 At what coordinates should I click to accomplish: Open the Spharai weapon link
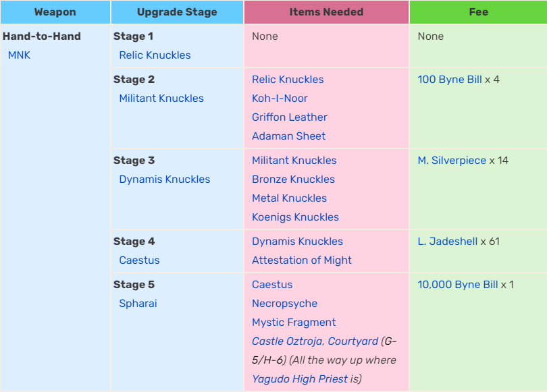click(x=138, y=303)
